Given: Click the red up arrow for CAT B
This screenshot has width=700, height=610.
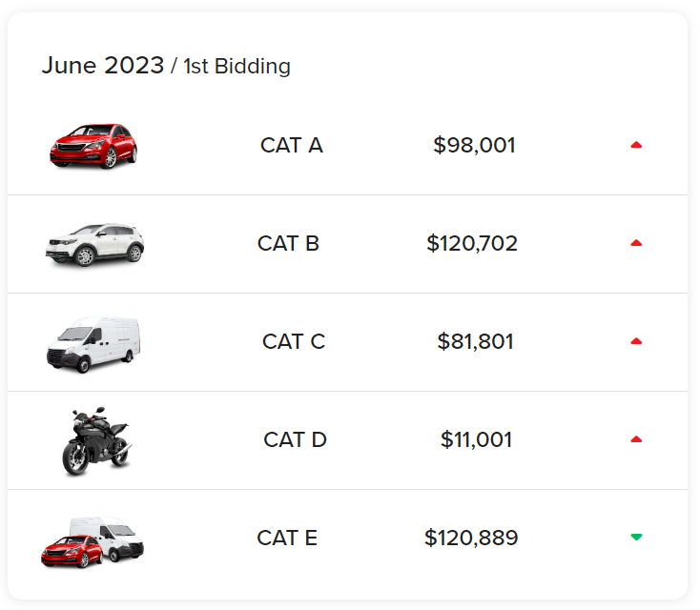Looking at the screenshot, I should [636, 243].
